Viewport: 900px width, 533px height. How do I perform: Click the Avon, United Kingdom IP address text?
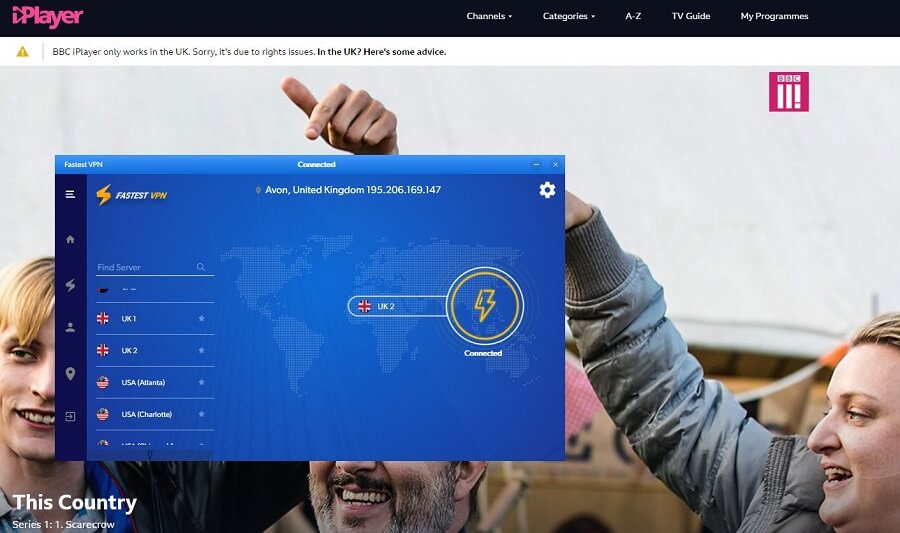click(x=352, y=190)
